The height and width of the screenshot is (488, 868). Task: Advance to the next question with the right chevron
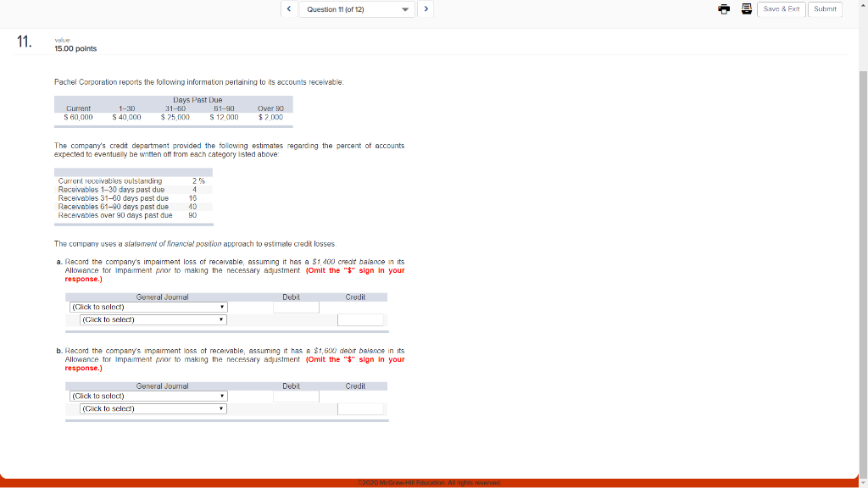point(426,8)
